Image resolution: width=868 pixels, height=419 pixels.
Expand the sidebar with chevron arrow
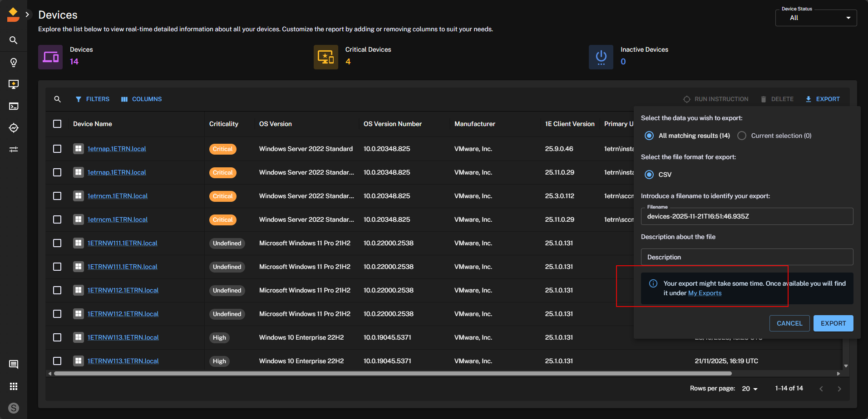(28, 15)
